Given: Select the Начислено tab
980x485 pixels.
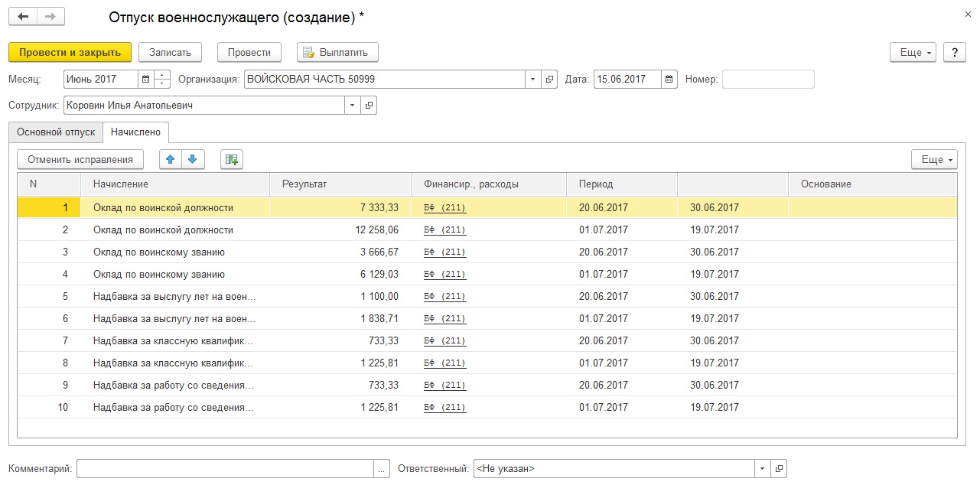Looking at the screenshot, I should click(x=135, y=132).
